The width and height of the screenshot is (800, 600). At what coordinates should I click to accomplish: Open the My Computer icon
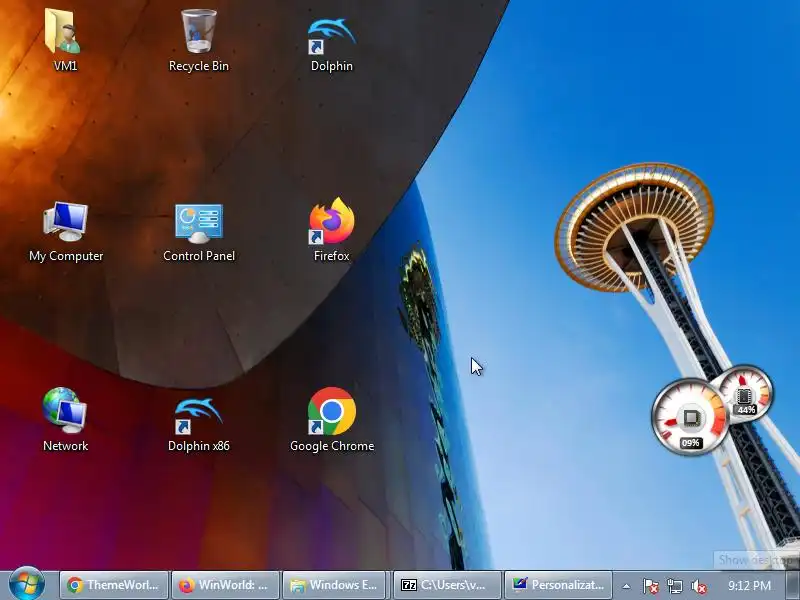(66, 231)
